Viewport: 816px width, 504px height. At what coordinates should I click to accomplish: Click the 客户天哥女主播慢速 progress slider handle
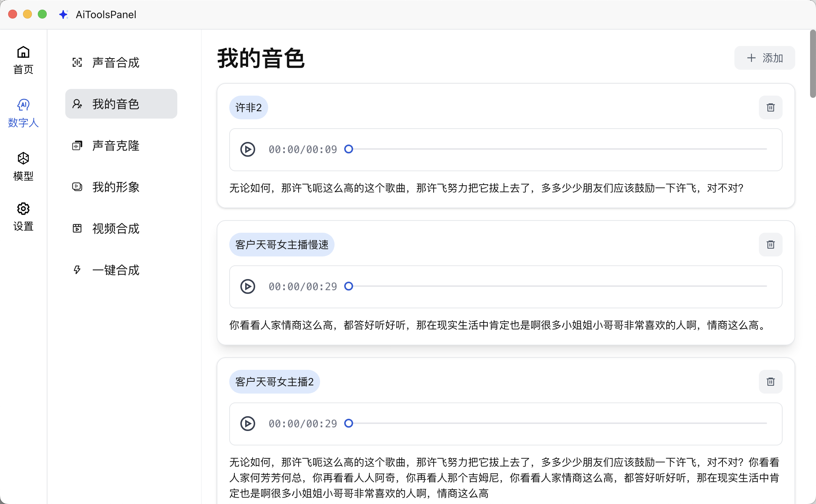(349, 286)
